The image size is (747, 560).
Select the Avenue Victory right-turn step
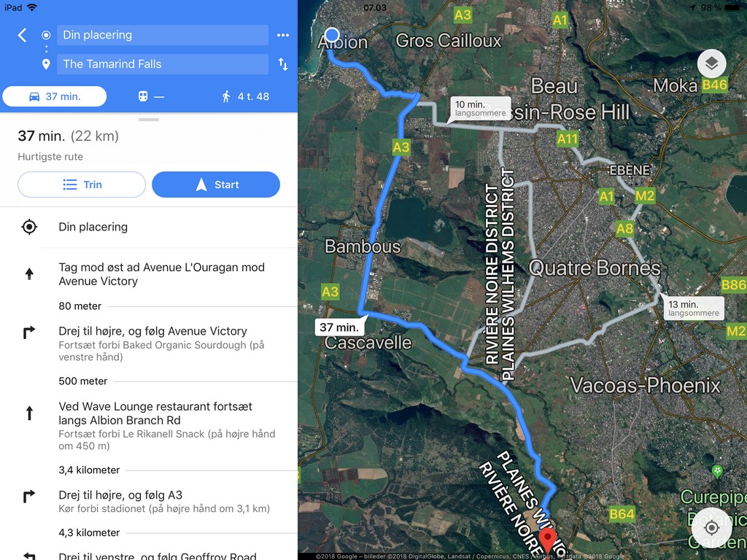pos(149,343)
